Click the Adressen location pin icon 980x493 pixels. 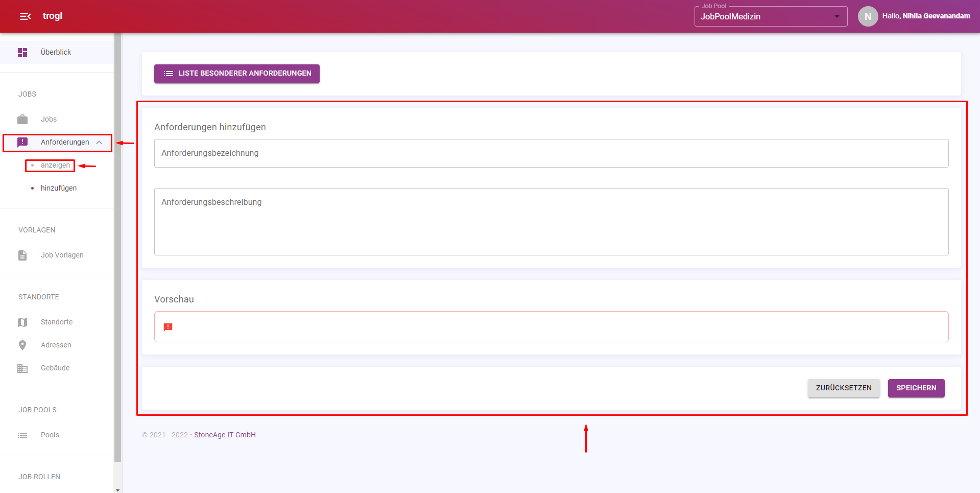(x=22, y=345)
